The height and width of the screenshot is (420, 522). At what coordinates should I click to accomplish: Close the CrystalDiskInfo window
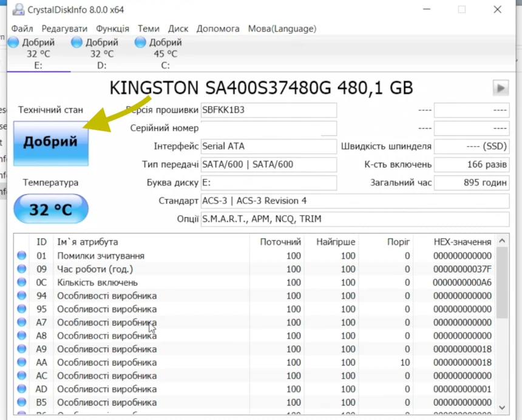pos(497,9)
